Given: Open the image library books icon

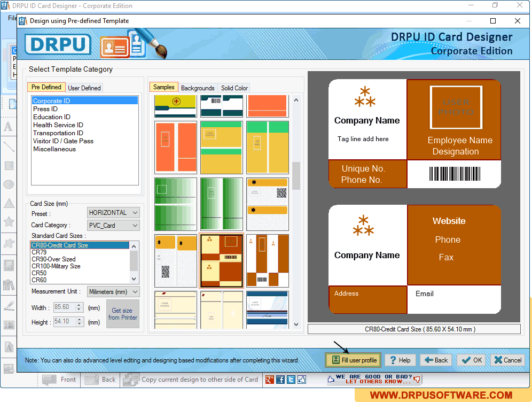Looking at the screenshot, I should click(9, 284).
